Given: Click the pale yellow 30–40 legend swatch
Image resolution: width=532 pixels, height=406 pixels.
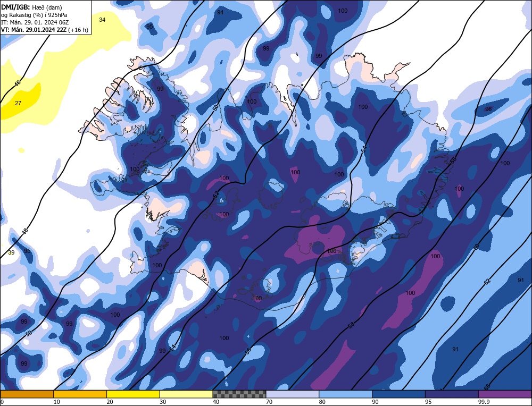Looking at the screenshot, I should click(x=186, y=394).
